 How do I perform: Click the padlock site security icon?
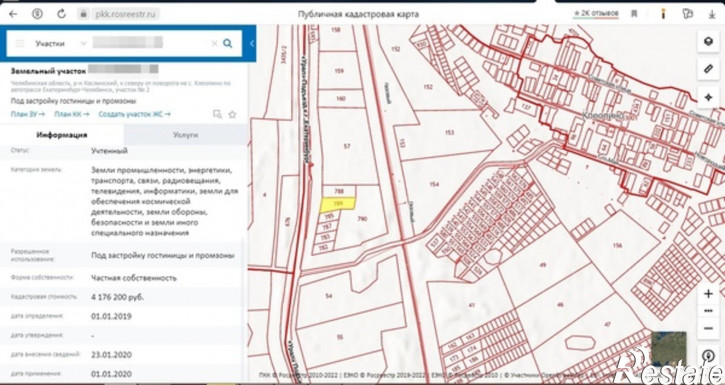[x=84, y=14]
